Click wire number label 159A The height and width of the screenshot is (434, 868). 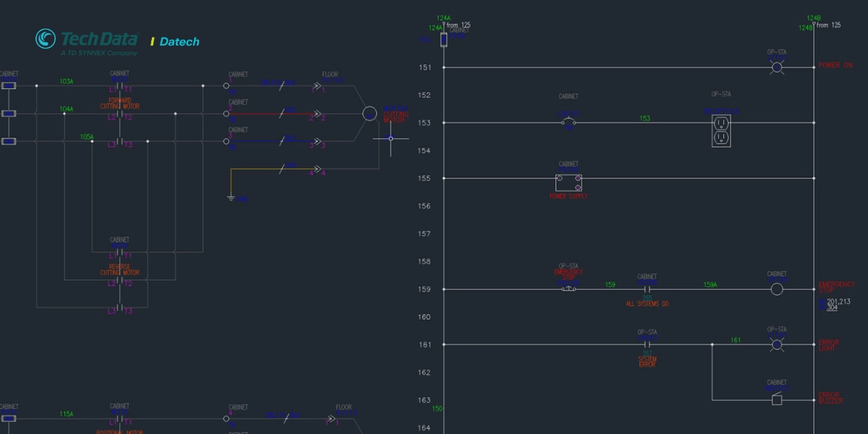(710, 285)
